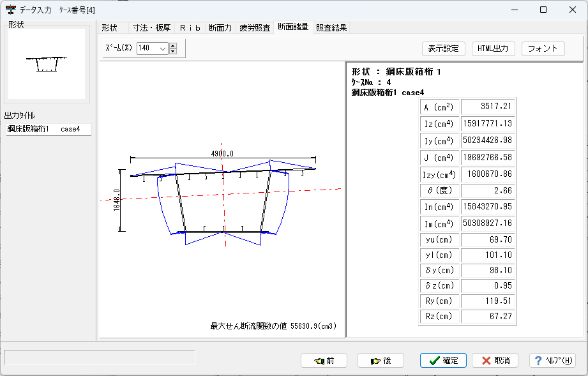Click the A (cm²) value 3517.21
Image resolution: width=588 pixels, height=376 pixels.
[488, 107]
